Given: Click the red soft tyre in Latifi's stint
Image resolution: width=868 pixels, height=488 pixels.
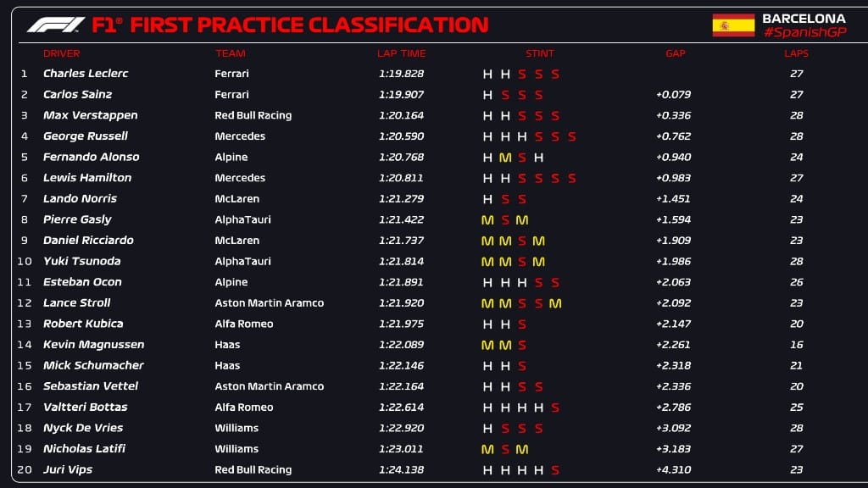Looking at the screenshot, I should [505, 449].
